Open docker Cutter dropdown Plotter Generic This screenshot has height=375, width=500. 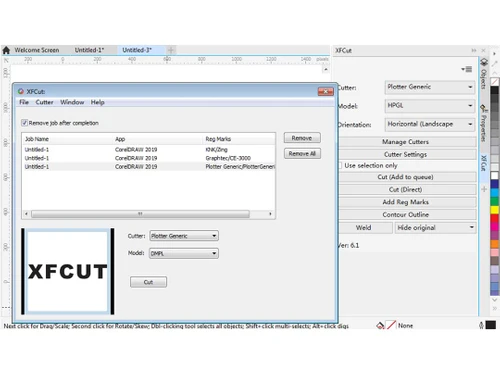click(430, 87)
